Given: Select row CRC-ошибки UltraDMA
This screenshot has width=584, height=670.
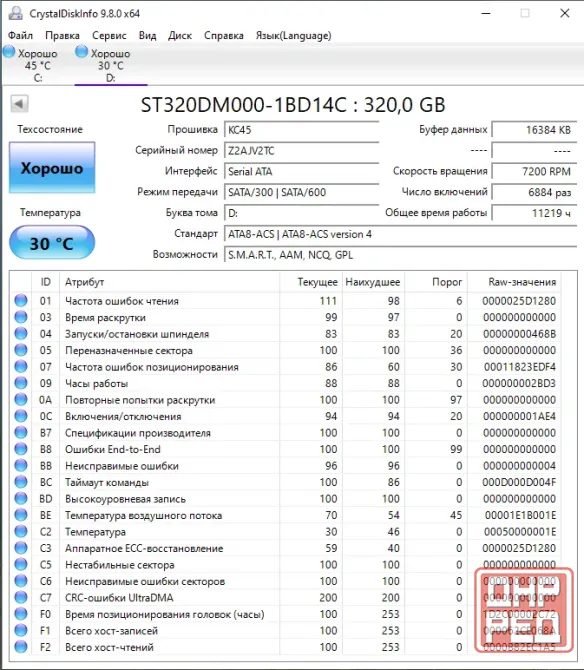Looking at the screenshot, I should click(285, 598).
